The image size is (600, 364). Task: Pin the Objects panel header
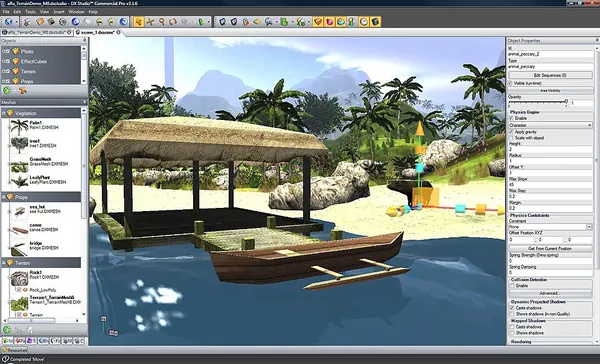85,40
